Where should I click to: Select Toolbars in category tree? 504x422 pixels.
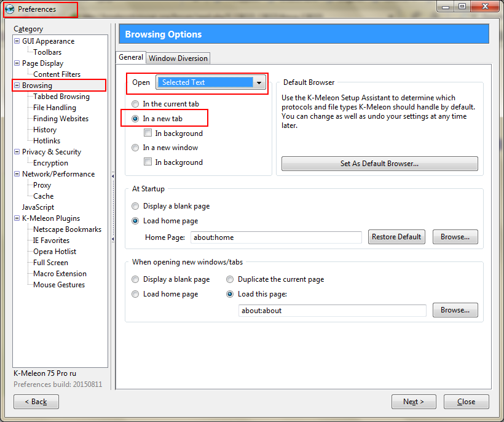pos(47,52)
